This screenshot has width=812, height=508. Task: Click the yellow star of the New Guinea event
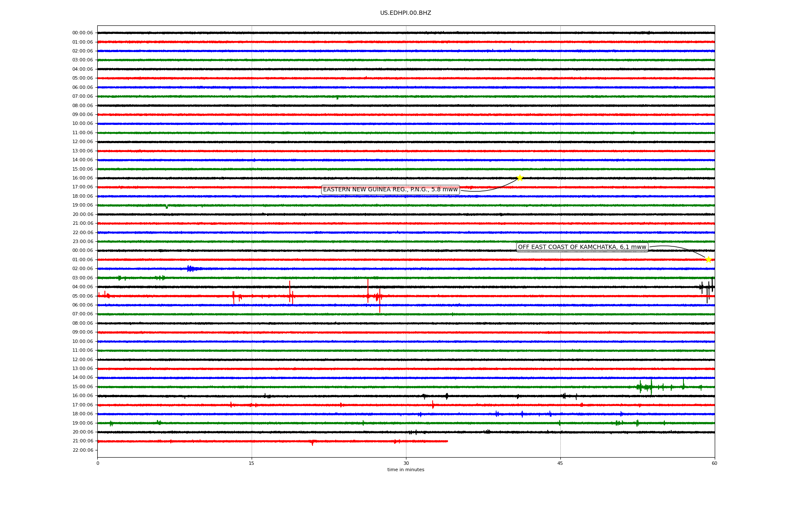[x=520, y=178]
